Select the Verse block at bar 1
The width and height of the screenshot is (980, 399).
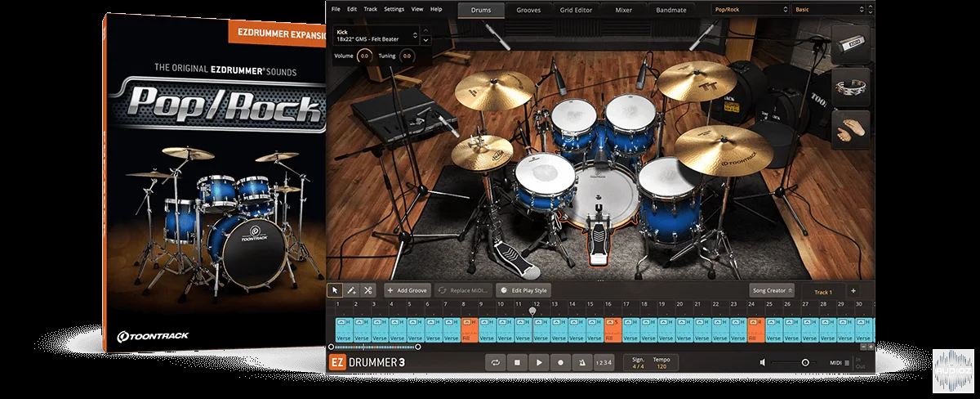click(343, 330)
